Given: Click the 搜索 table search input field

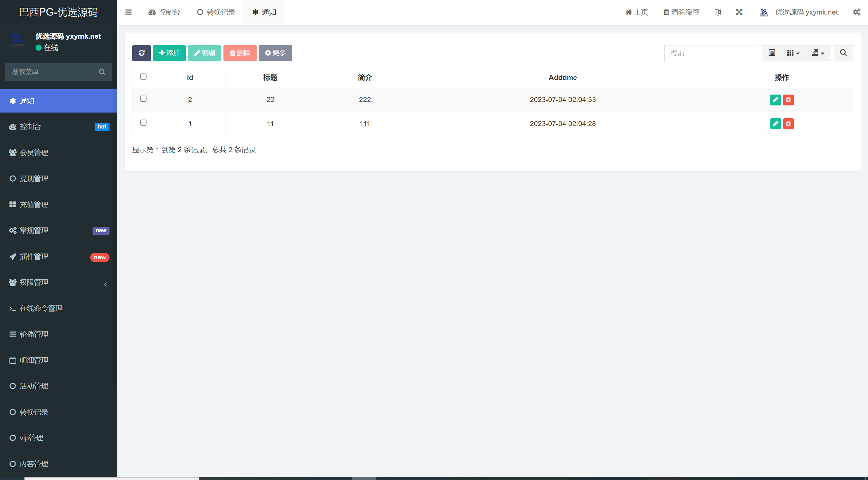Looking at the screenshot, I should point(711,53).
